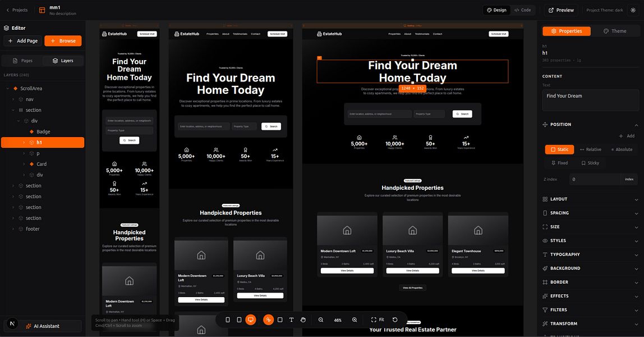Reset the canvas view
Viewport: 644px width, 337px height.
pos(395,320)
